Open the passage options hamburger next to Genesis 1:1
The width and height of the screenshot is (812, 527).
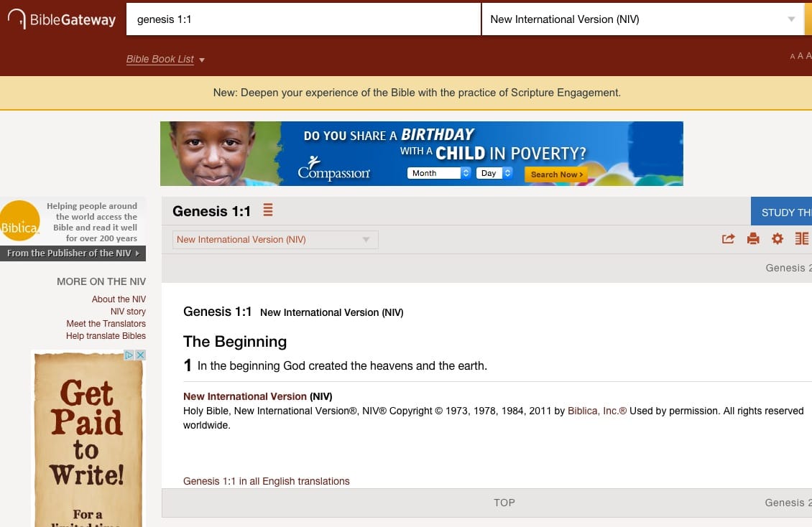pos(268,210)
